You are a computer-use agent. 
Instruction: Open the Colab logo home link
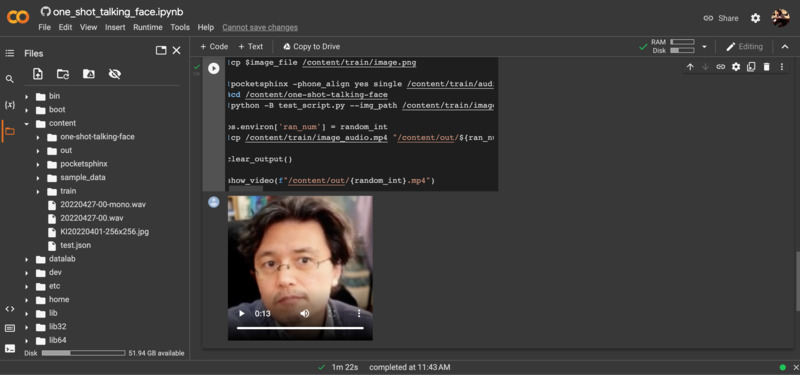click(18, 17)
